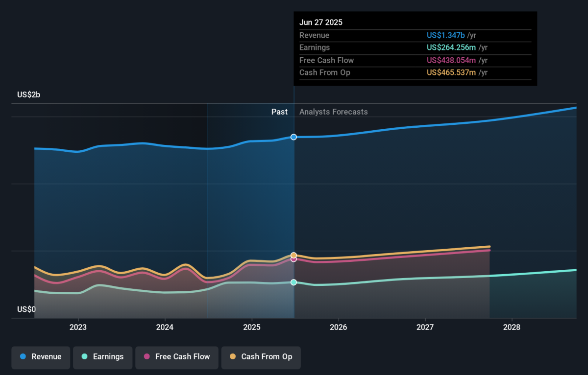Click the Analysts Forecasts label
Image resolution: width=588 pixels, height=375 pixels.
click(x=333, y=112)
